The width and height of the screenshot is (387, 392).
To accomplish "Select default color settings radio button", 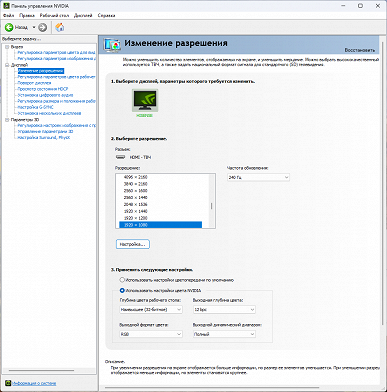I will [x=122, y=280].
